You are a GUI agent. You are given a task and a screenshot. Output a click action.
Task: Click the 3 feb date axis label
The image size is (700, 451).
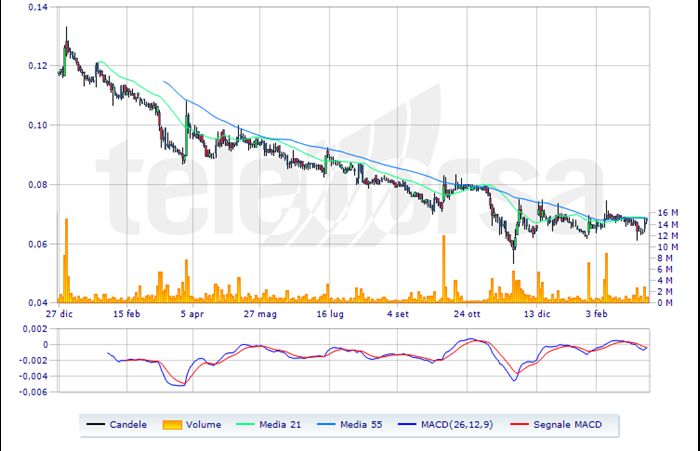coord(596,313)
